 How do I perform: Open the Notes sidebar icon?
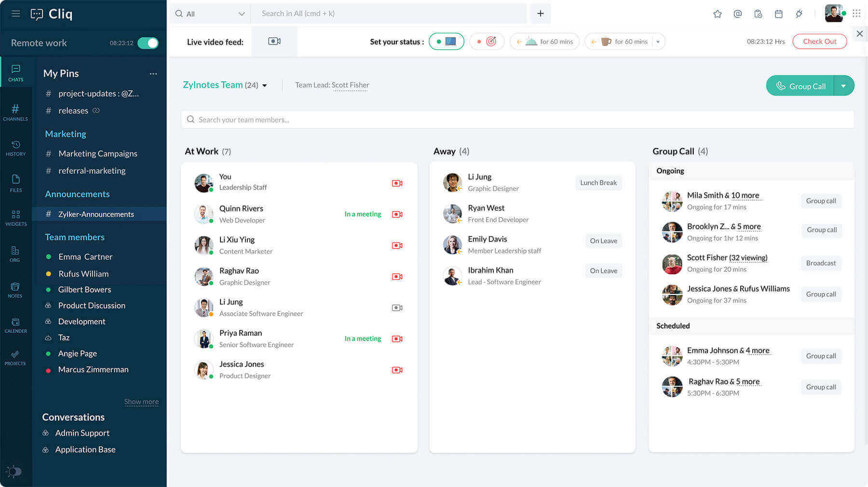pos(15,290)
